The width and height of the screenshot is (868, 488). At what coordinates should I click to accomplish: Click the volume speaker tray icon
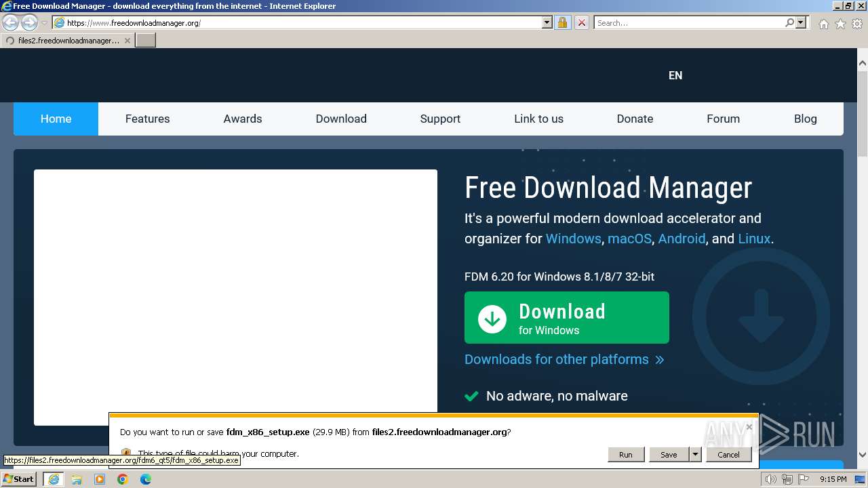[x=771, y=479]
